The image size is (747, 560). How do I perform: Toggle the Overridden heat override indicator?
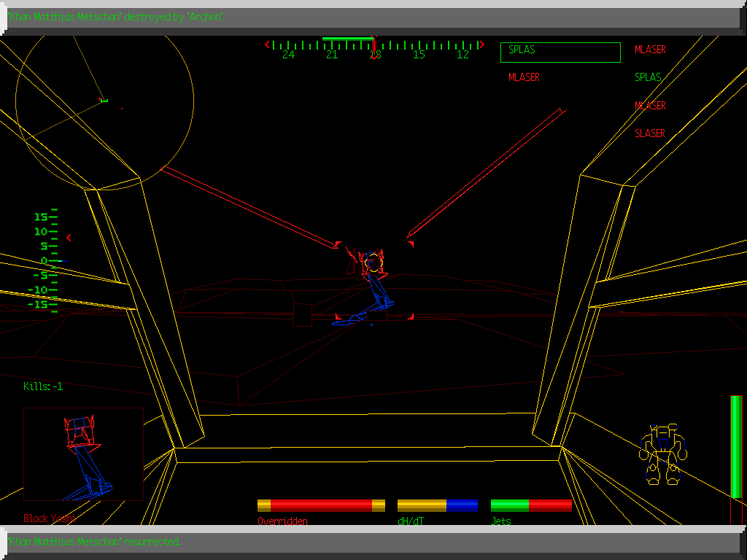(321, 505)
